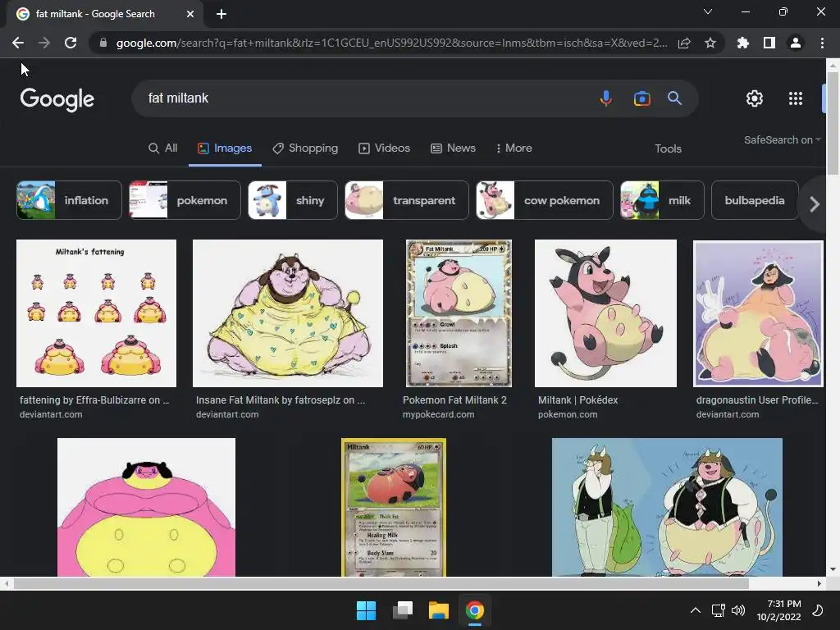Switch to the News tab

453,148
